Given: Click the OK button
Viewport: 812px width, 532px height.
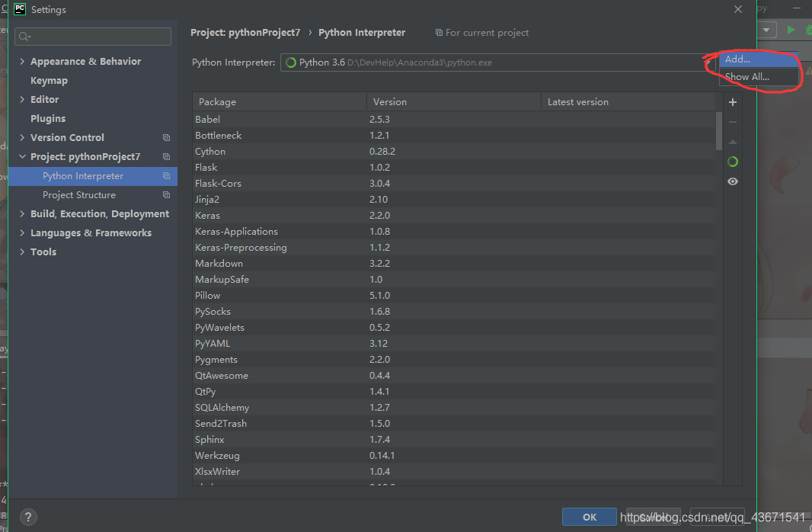Looking at the screenshot, I should point(590,517).
